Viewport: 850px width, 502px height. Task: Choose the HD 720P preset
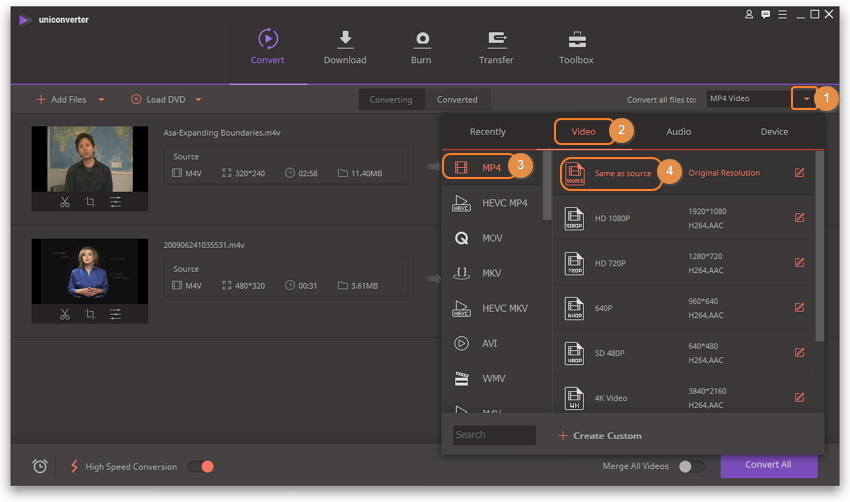[x=683, y=263]
